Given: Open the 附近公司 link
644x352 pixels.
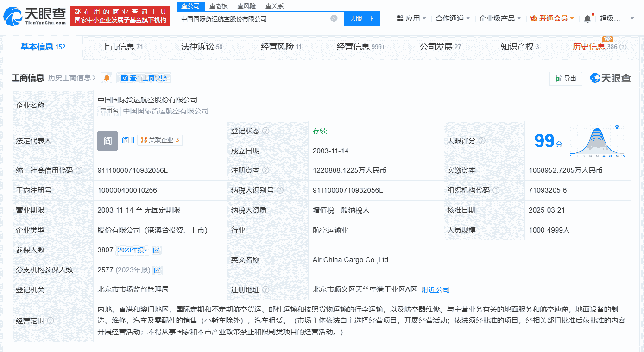Looking at the screenshot, I should pyautogui.click(x=436, y=290).
